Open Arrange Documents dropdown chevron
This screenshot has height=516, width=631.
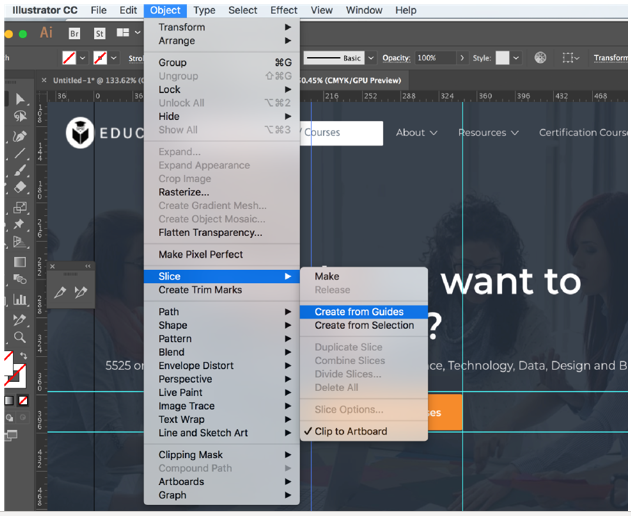pos(138,32)
